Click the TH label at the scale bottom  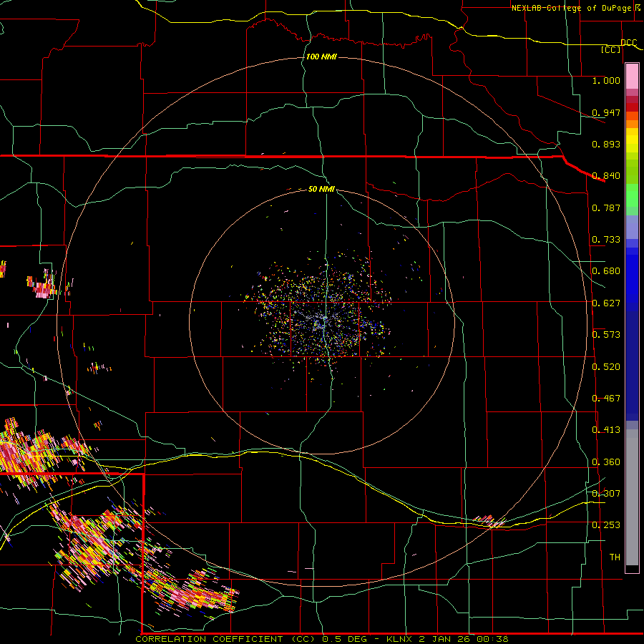[615, 557]
